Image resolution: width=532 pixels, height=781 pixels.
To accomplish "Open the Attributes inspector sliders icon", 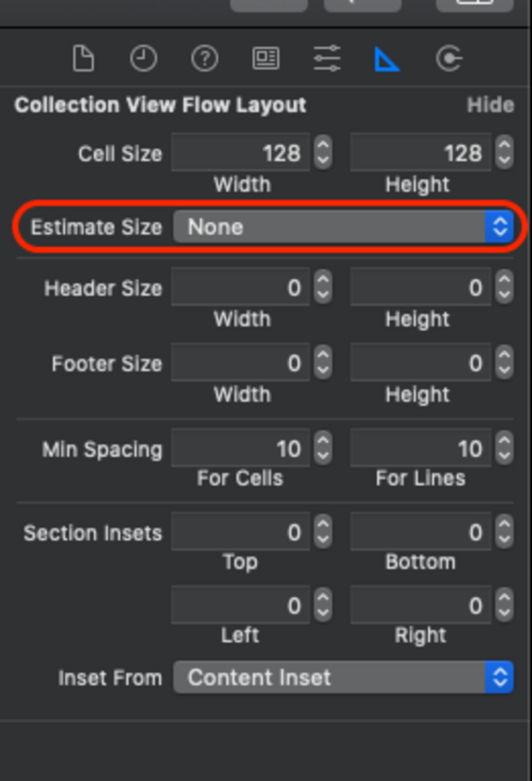I will tap(327, 59).
